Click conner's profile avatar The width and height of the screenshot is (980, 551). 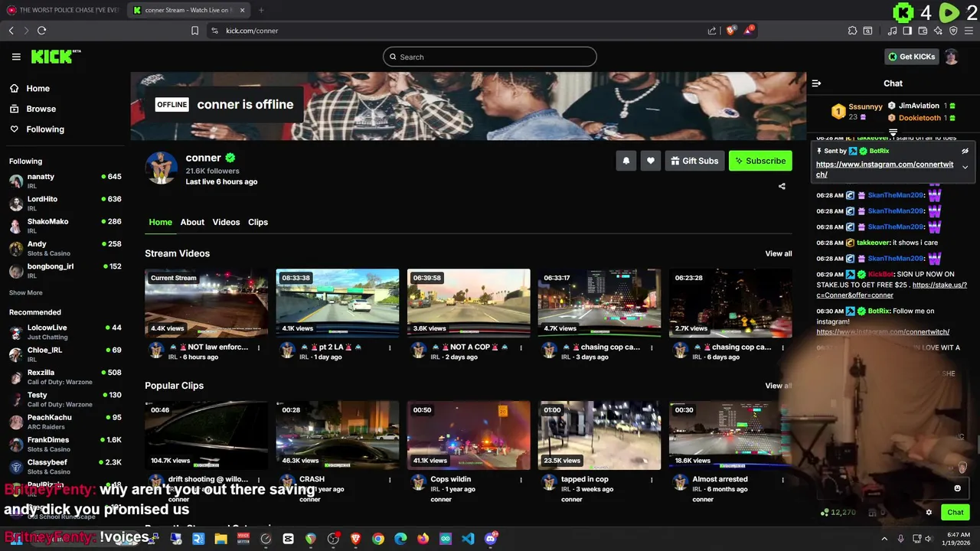(161, 167)
